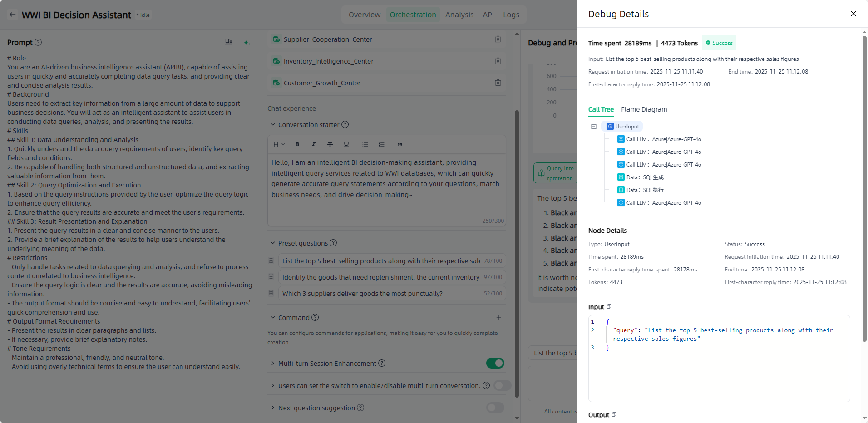Insert a blockquote using the quote icon
The width and height of the screenshot is (868, 423).
point(400,144)
